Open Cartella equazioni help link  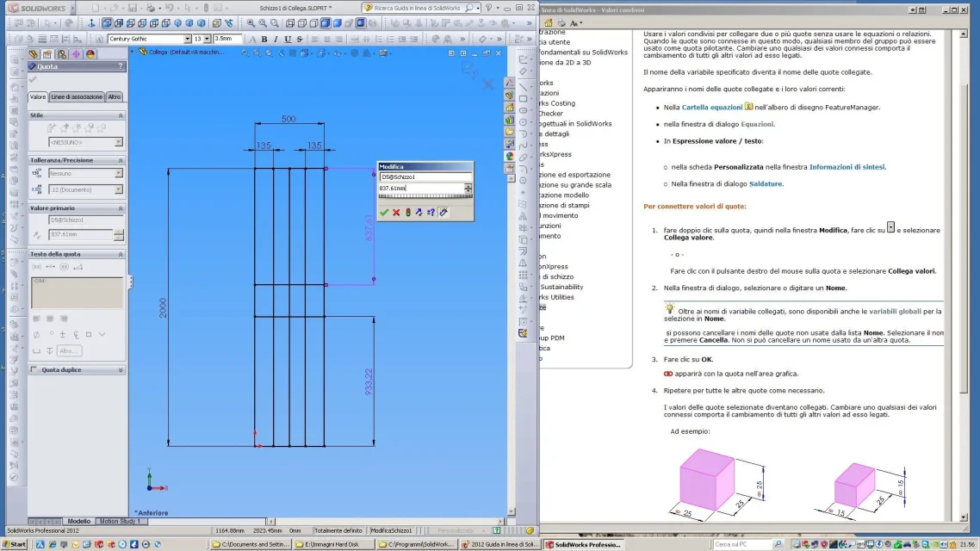point(712,108)
